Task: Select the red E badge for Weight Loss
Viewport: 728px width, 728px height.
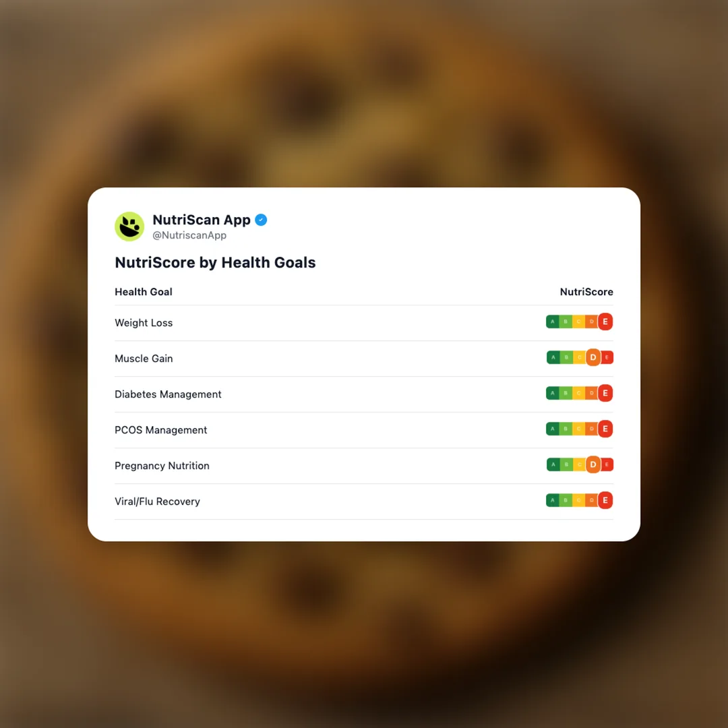Action: (605, 322)
